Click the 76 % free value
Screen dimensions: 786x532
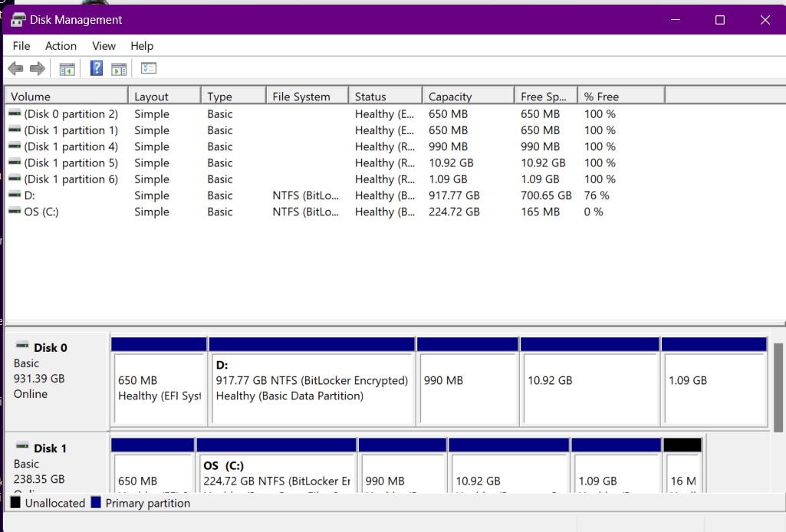click(x=597, y=195)
